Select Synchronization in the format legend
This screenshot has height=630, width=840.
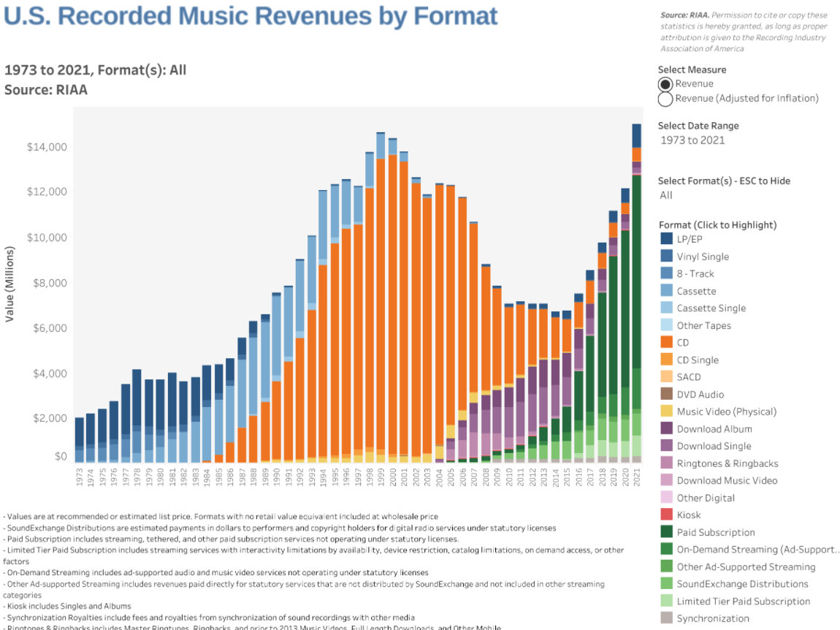pyautogui.click(x=712, y=619)
